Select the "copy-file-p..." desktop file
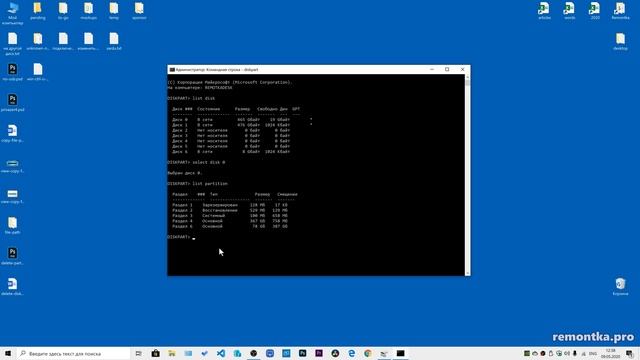 click(x=13, y=133)
